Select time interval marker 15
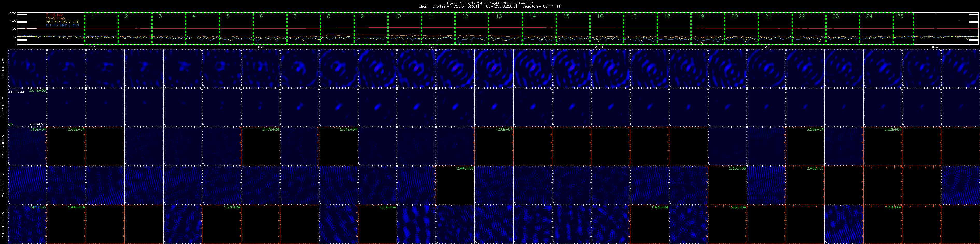The width and height of the screenshot is (980, 244). point(566,16)
